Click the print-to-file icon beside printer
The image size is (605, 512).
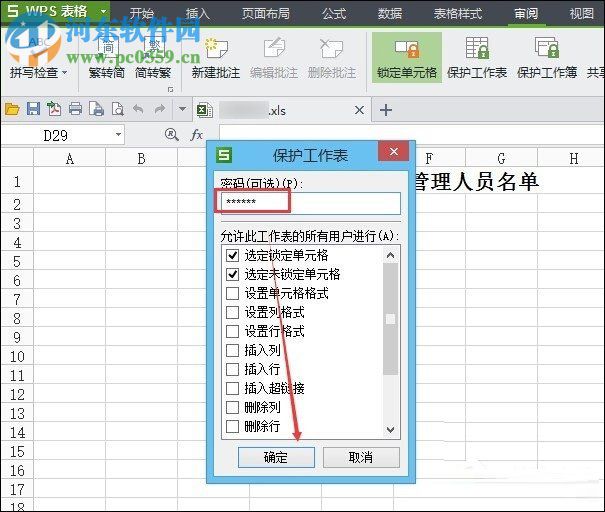click(96, 109)
